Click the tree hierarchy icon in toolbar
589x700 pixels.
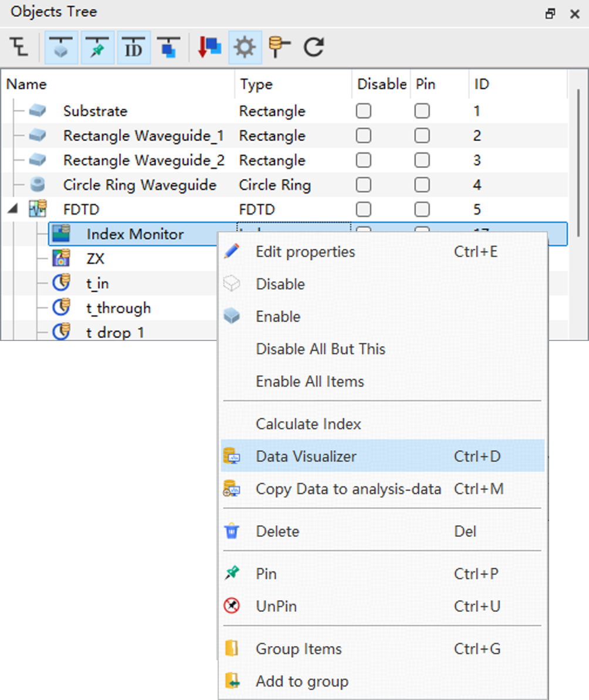click(21, 48)
